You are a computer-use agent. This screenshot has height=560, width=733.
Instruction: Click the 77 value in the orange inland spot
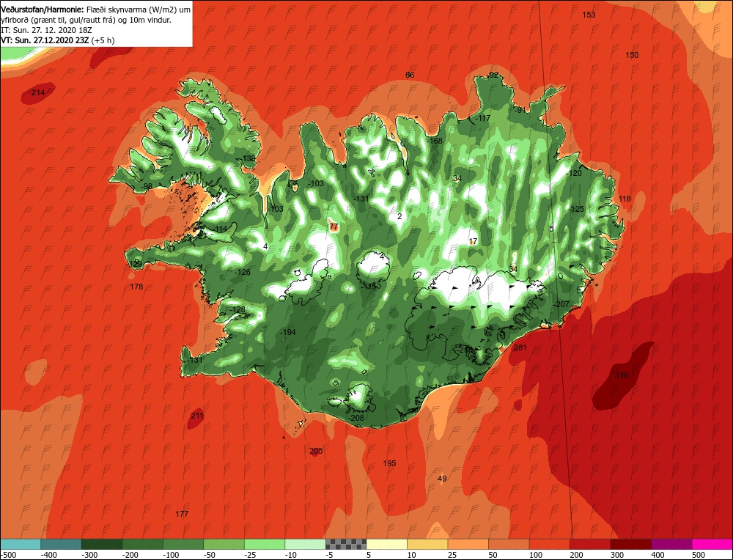(334, 226)
